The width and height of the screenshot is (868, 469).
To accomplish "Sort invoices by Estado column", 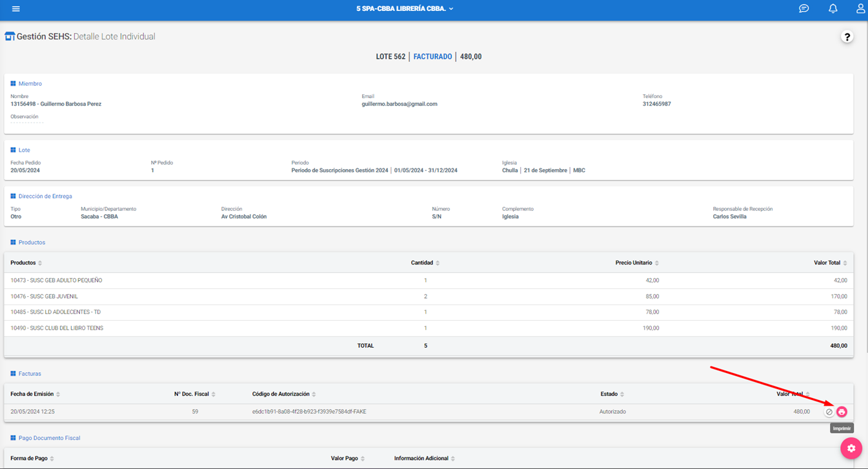I will click(612, 394).
